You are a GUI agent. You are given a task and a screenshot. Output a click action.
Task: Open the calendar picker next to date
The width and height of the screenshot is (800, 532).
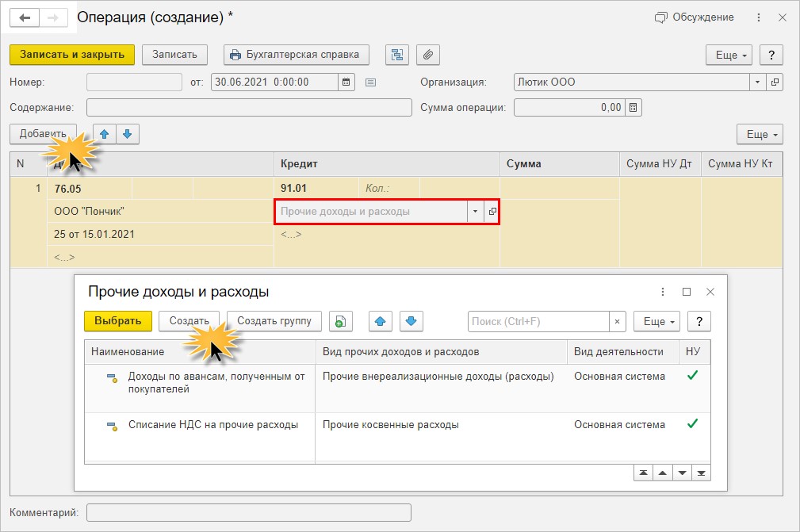coord(346,82)
